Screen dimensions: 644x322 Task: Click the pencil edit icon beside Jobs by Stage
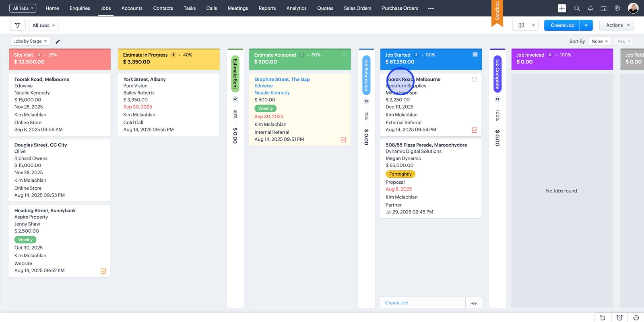(x=58, y=41)
